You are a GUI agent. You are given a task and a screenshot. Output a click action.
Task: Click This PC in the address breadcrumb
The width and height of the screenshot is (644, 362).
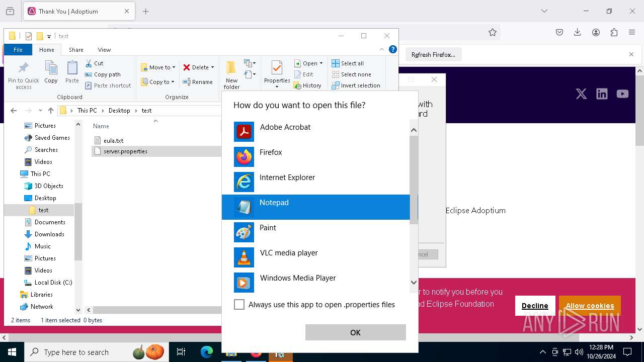[x=87, y=111]
